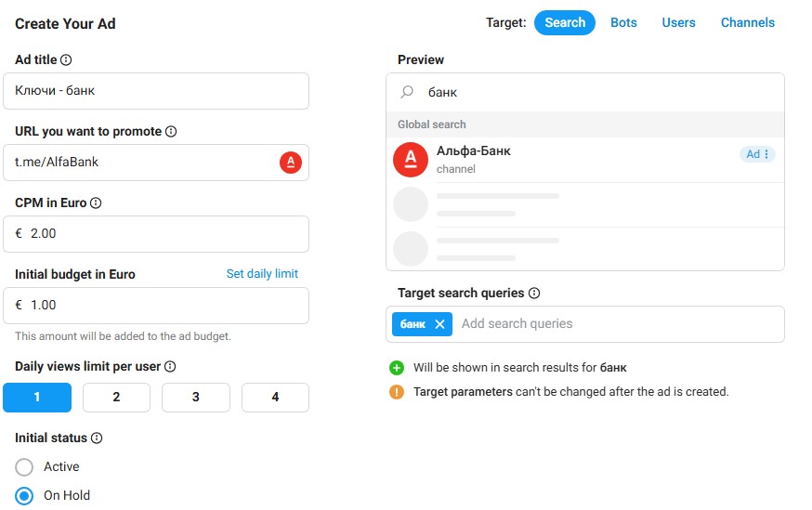
Task: Click the red Alfa-Bank logo in URL field
Action: (x=291, y=163)
